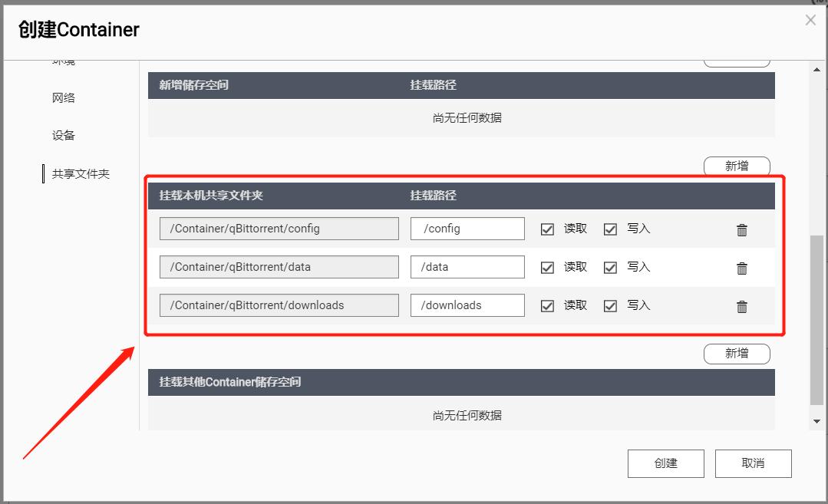This screenshot has width=828, height=504.
Task: Select the 环境 section in the sidebar
Action: coord(63,61)
